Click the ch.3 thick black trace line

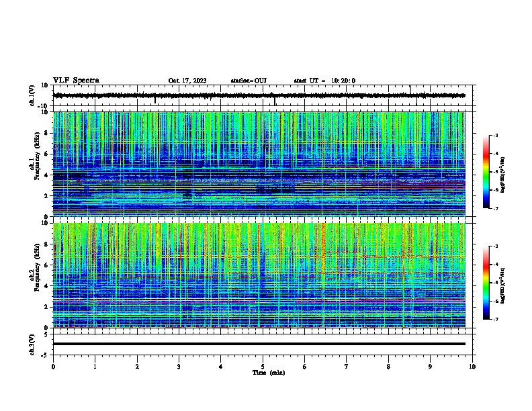tap(259, 344)
